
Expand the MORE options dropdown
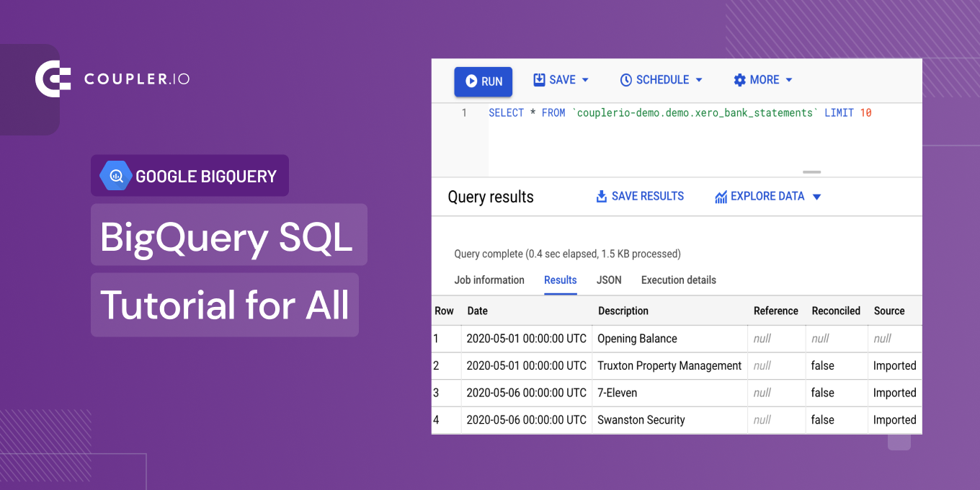(788, 79)
